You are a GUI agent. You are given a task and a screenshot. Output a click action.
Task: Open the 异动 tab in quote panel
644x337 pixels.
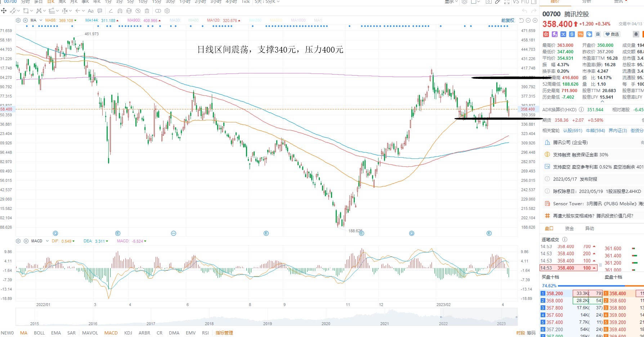590,229
